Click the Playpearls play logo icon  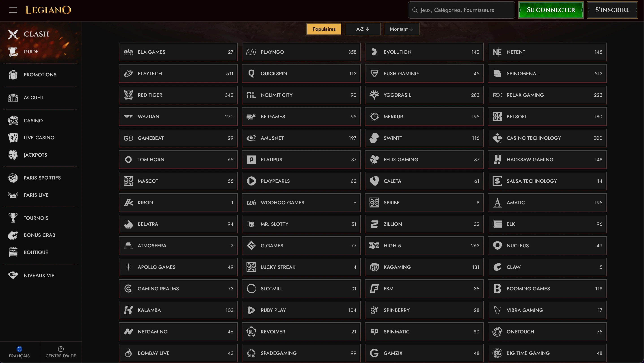251,181
